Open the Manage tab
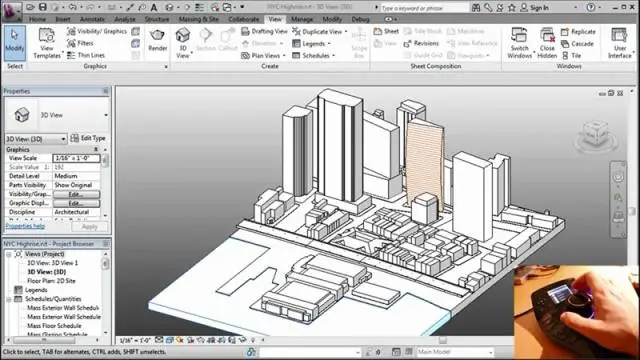Screen dimensions: 640x360 (x=302, y=19)
